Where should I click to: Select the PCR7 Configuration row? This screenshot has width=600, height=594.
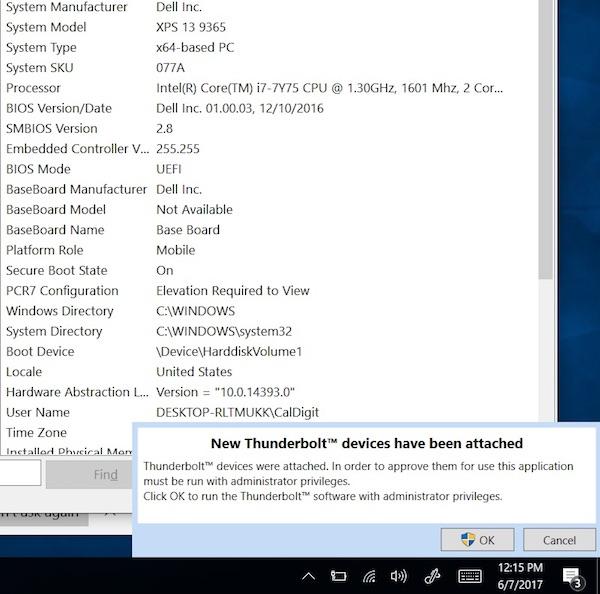pyautogui.click(x=269, y=291)
